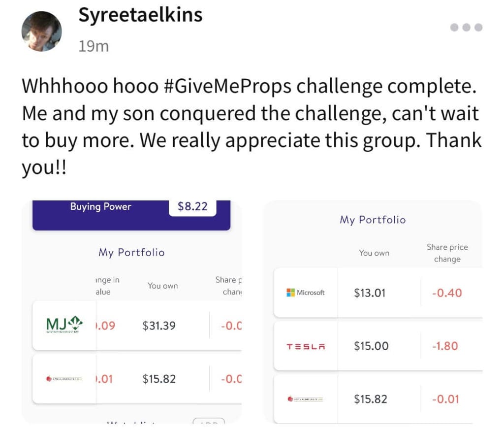
Task: Sort by Share price change column header
Action: tap(447, 253)
